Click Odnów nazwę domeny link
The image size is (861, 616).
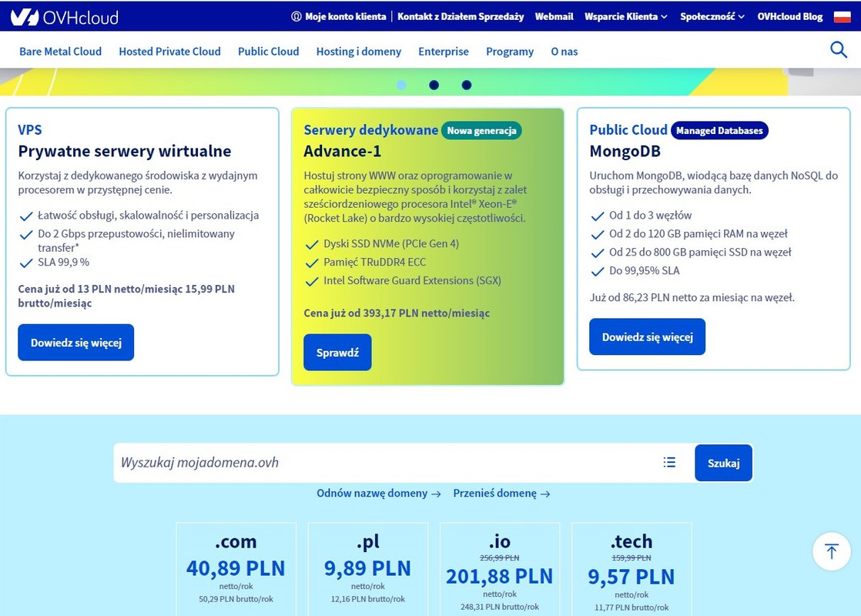click(378, 493)
